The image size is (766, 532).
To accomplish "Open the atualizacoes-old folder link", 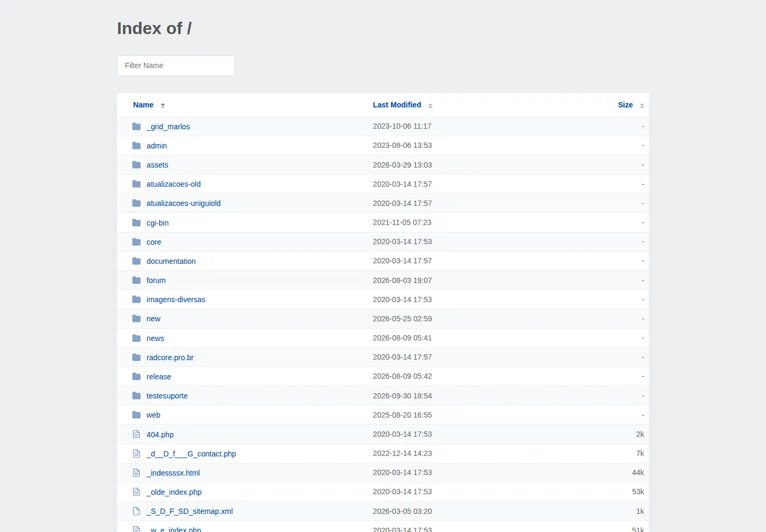I will 173,184.
